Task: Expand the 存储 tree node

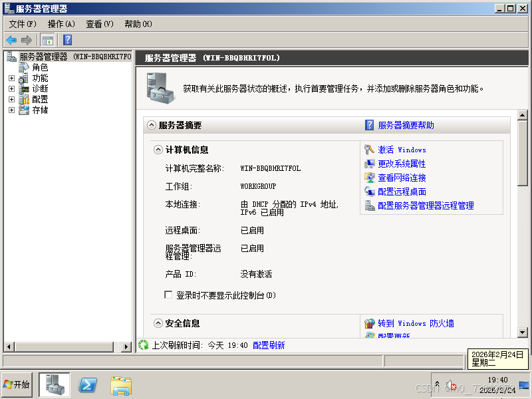Action: 11,110
